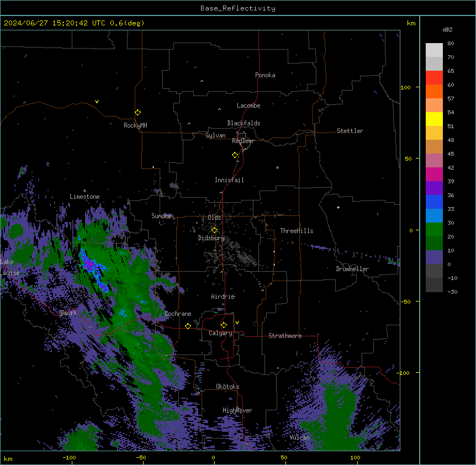Click the Okotoks label
476x465 pixels.
click(x=228, y=387)
